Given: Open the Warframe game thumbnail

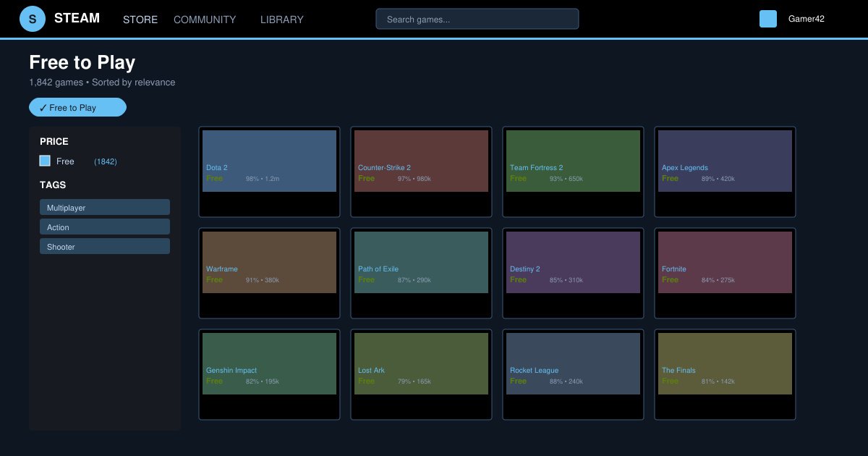Looking at the screenshot, I should pyautogui.click(x=269, y=262).
